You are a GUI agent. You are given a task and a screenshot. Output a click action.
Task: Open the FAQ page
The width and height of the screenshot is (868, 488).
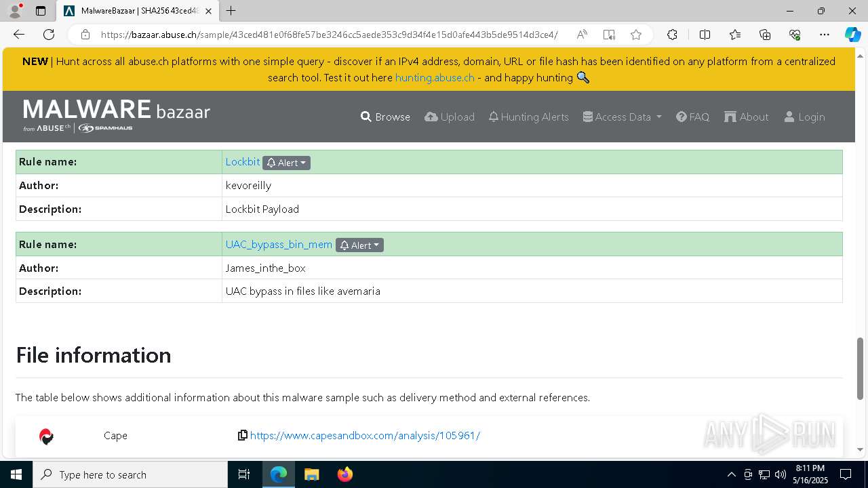[x=692, y=117]
